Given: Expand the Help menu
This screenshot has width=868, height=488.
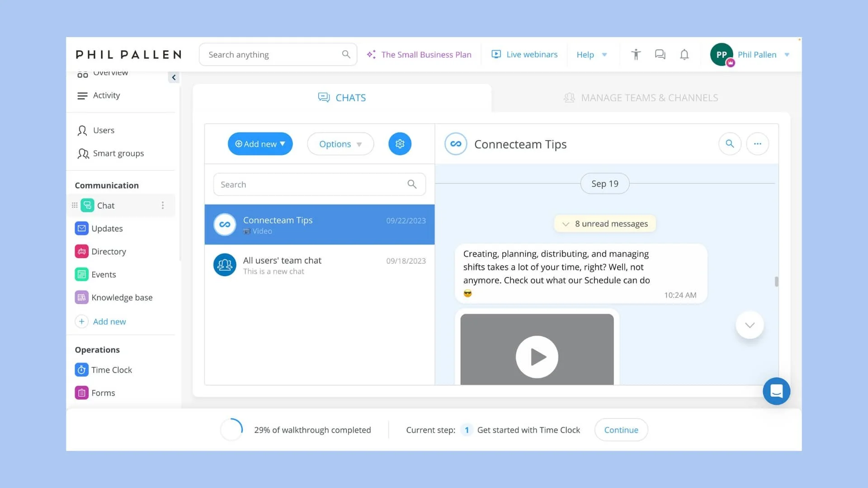Looking at the screenshot, I should [592, 54].
